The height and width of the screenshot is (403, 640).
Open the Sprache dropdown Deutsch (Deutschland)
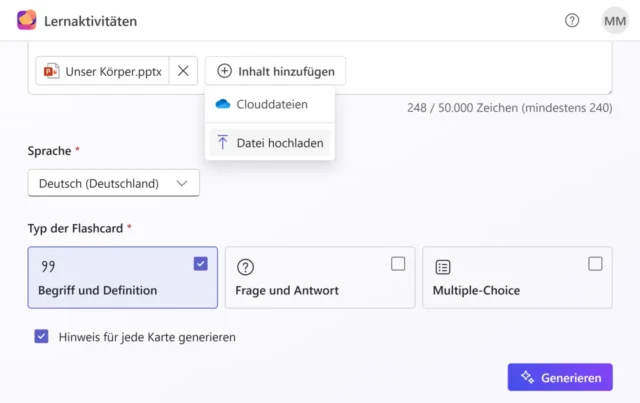[x=113, y=183]
